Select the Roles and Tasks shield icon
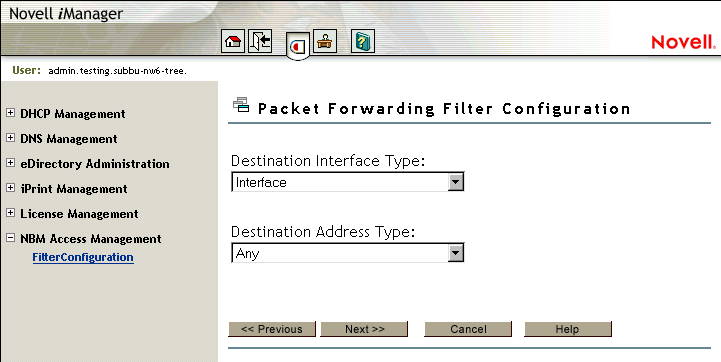This screenshot has width=721, height=362. pyautogui.click(x=298, y=46)
